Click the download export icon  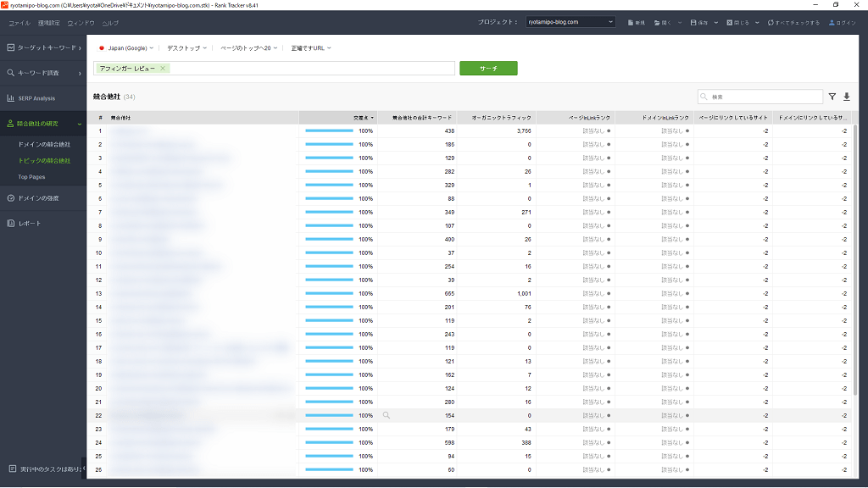click(846, 97)
